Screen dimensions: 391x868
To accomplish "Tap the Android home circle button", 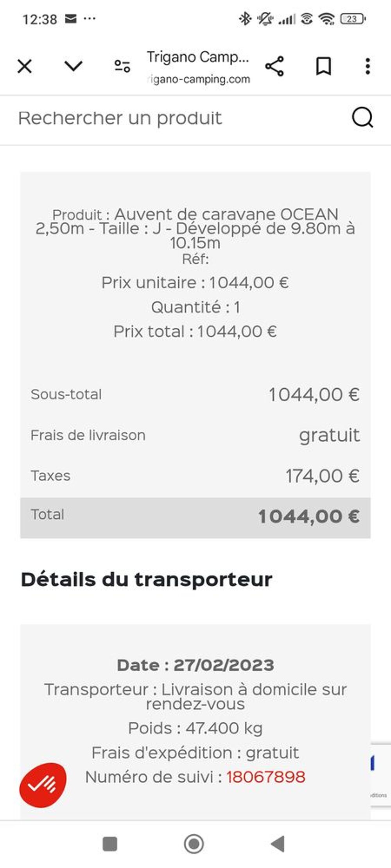I will tap(194, 843).
